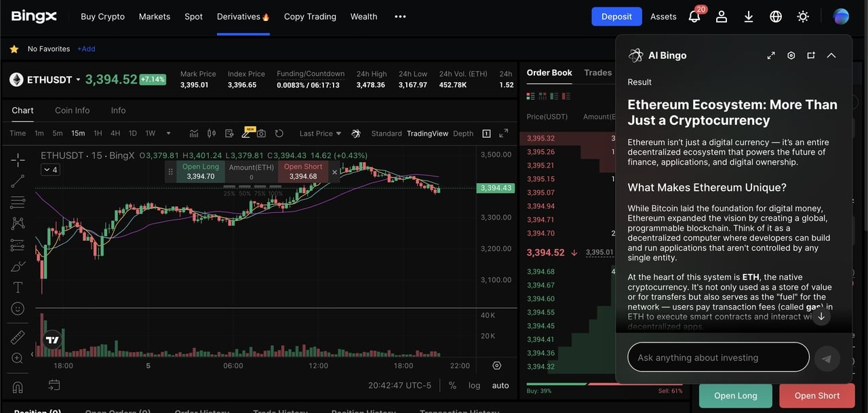The image size is (868, 413).
Task: Click the blue Deposit button
Action: pos(616,17)
